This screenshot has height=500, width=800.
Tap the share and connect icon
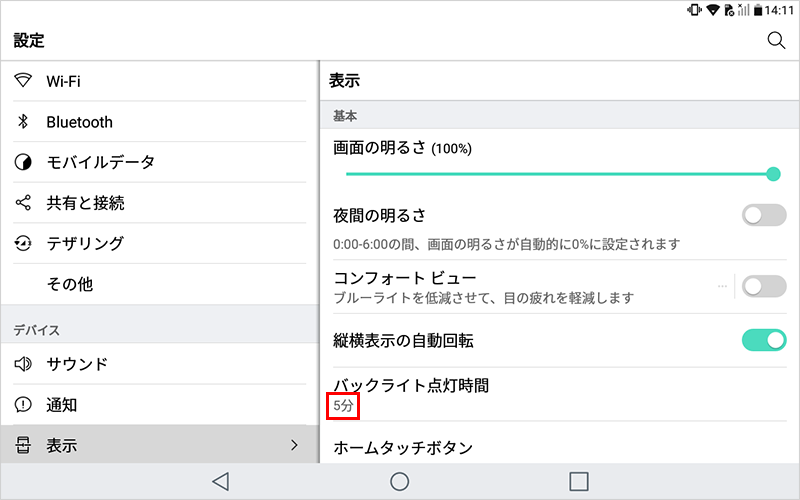click(23, 203)
